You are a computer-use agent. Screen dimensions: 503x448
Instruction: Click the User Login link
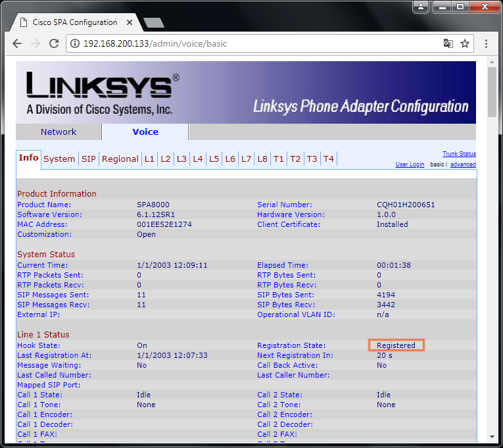coord(410,164)
